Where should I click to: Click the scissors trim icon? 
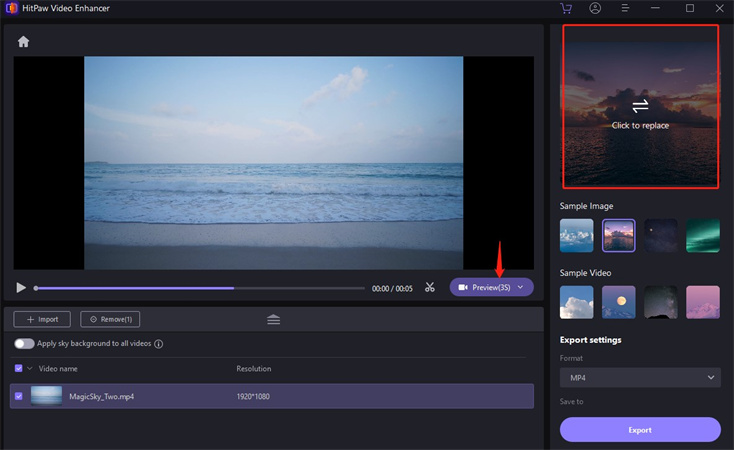tap(429, 287)
